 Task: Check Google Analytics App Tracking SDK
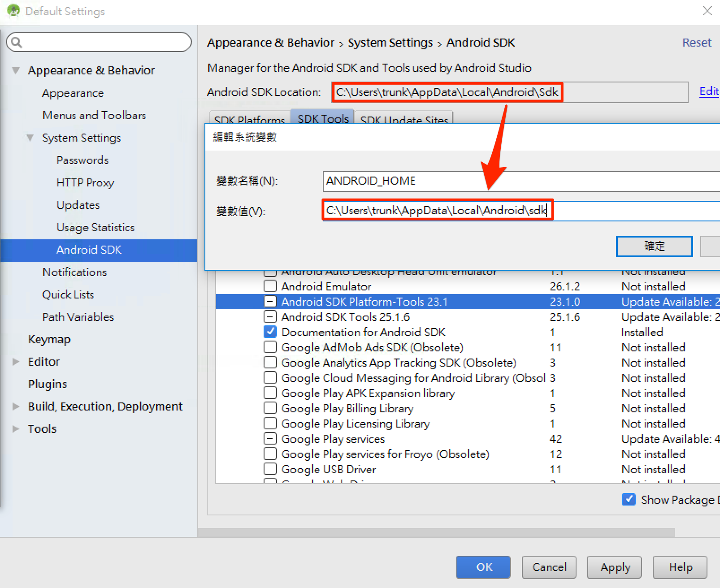tap(270, 362)
